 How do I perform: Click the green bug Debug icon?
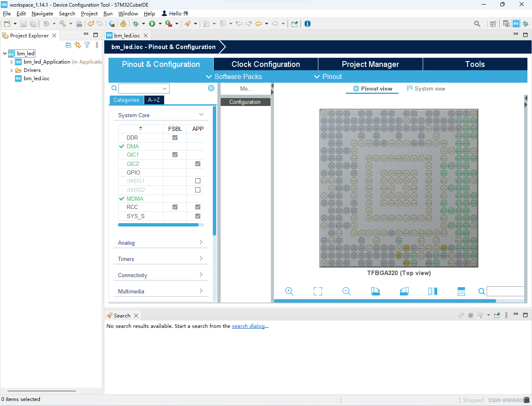pos(135,24)
